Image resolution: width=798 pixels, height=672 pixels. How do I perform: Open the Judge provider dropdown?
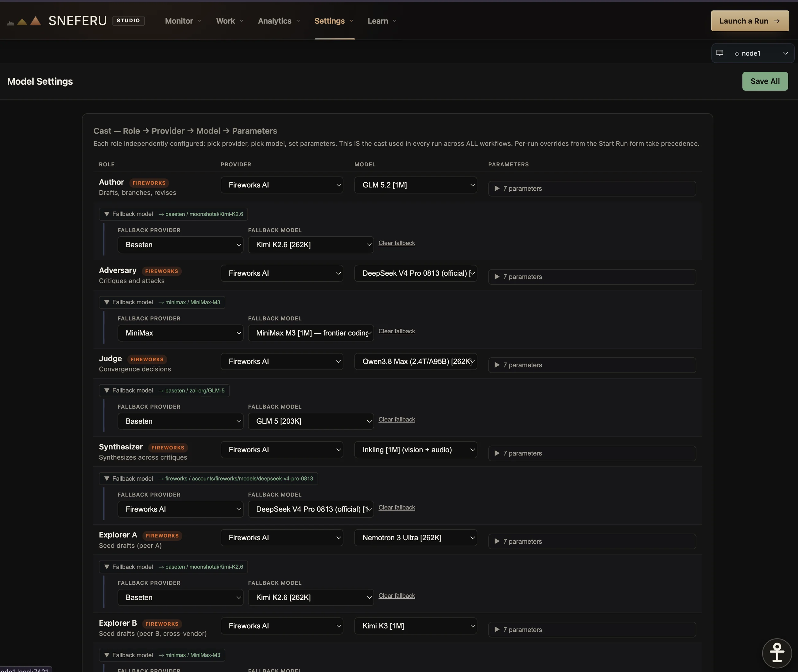281,362
